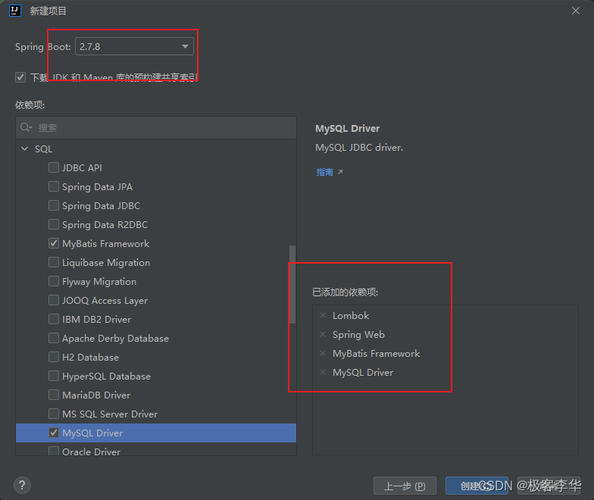Click the search magnifier icon
Viewport: 594px width, 500px height.
coord(26,128)
